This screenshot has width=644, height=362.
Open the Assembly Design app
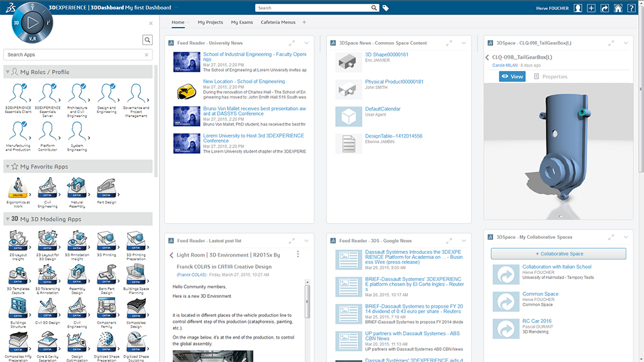click(x=77, y=276)
